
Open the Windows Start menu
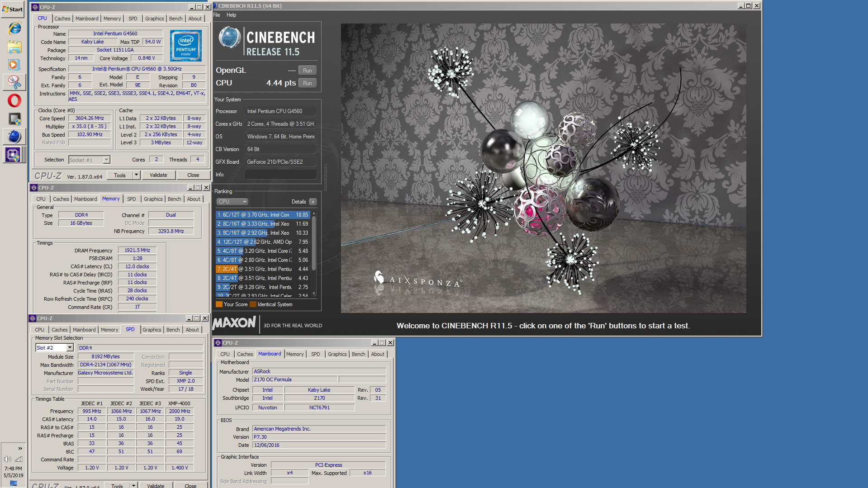pyautogui.click(x=13, y=9)
